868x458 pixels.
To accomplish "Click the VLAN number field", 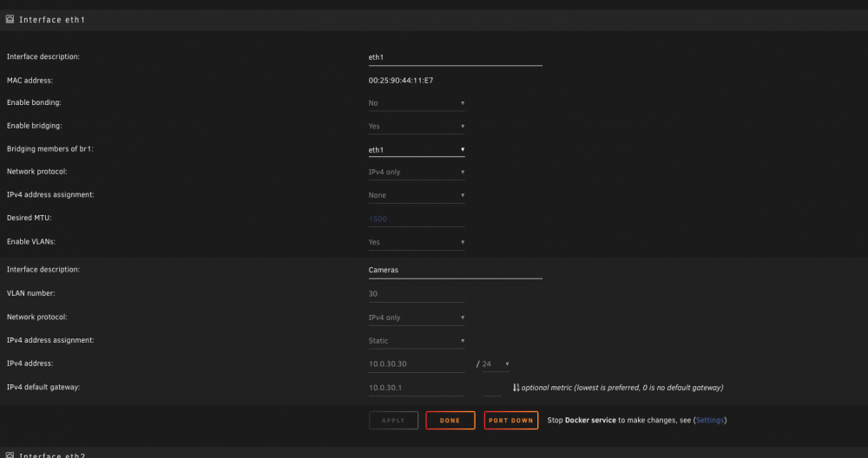I will pyautogui.click(x=417, y=294).
